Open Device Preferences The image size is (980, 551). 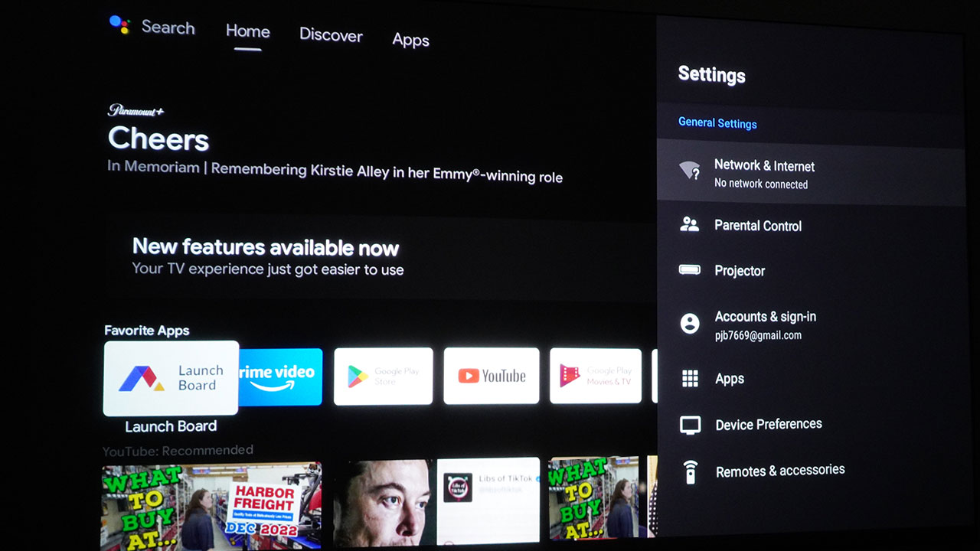tap(811, 424)
